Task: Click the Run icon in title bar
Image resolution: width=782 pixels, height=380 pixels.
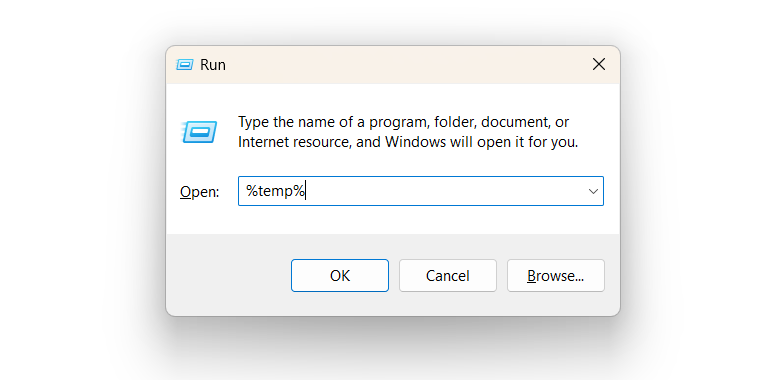Action: tap(185, 64)
